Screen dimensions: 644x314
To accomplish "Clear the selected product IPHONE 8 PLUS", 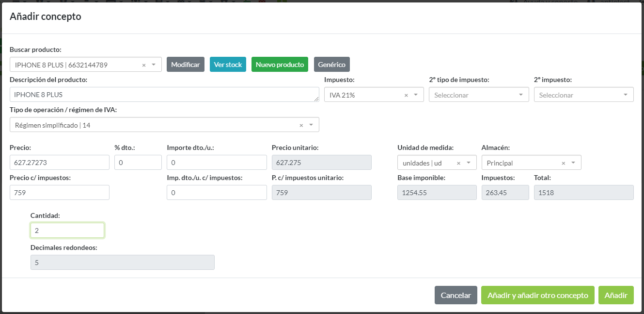I will click(x=143, y=65).
